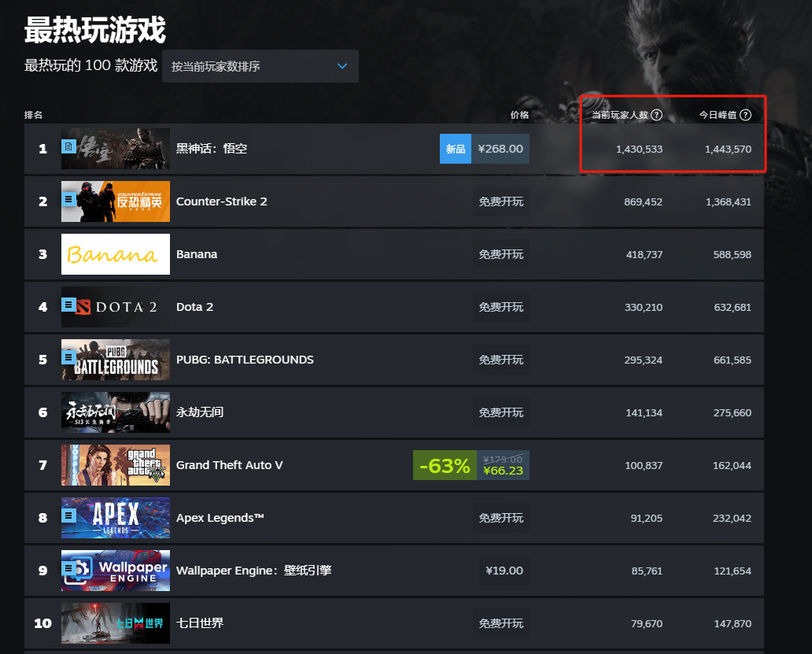Image resolution: width=812 pixels, height=654 pixels.
Task: Click the sort dropdown chevron arrow
Action: click(x=342, y=66)
